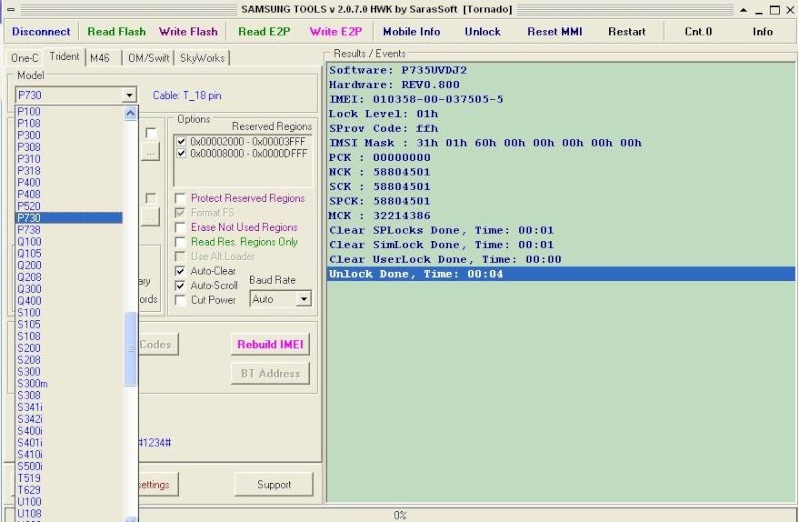Select model P738 from the list
The image size is (799, 522).
coord(69,229)
